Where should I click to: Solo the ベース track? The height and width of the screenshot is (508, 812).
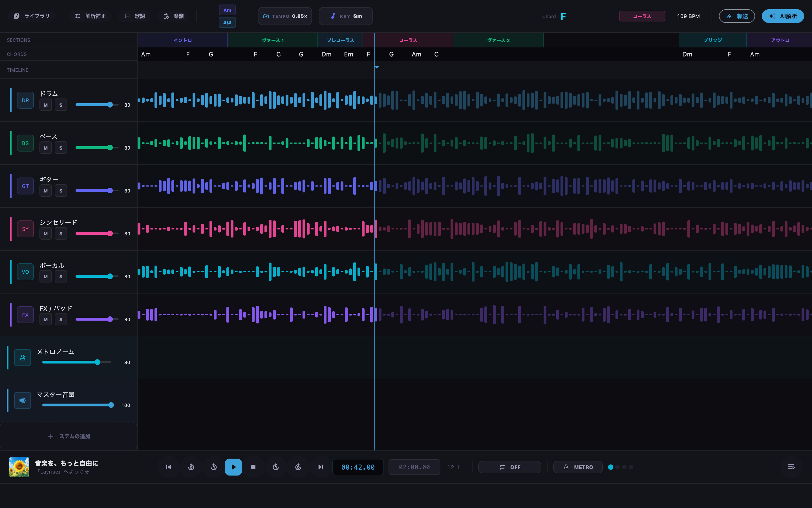(x=61, y=148)
